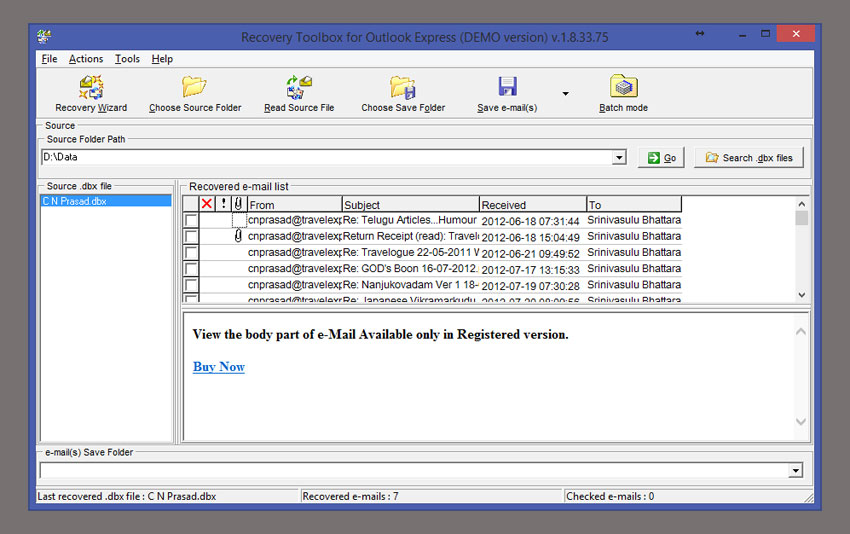The width and height of the screenshot is (850, 534).
Task: Select the Re: Telugu Articles...Humour subject
Action: pos(409,220)
